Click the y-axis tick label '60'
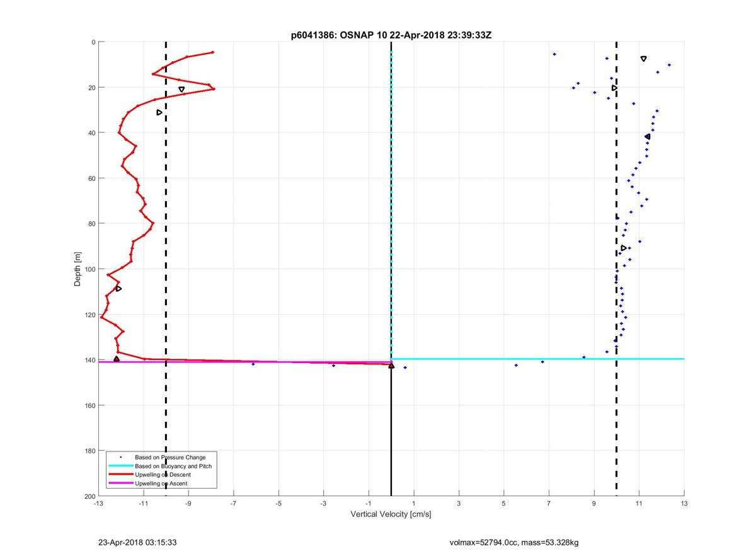Image resolution: width=756 pixels, height=558 pixels. pos(91,178)
